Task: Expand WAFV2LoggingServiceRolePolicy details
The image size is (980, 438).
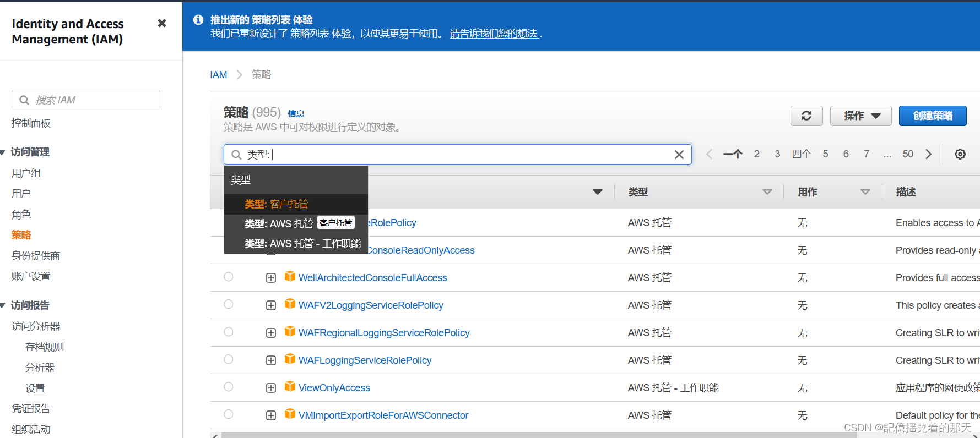Action: click(x=271, y=305)
